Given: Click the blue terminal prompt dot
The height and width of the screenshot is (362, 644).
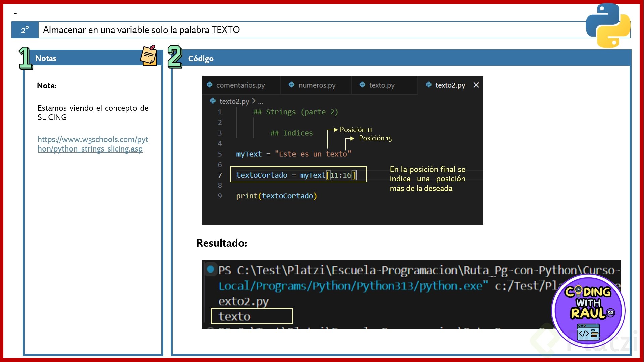Looking at the screenshot, I should 210,269.
